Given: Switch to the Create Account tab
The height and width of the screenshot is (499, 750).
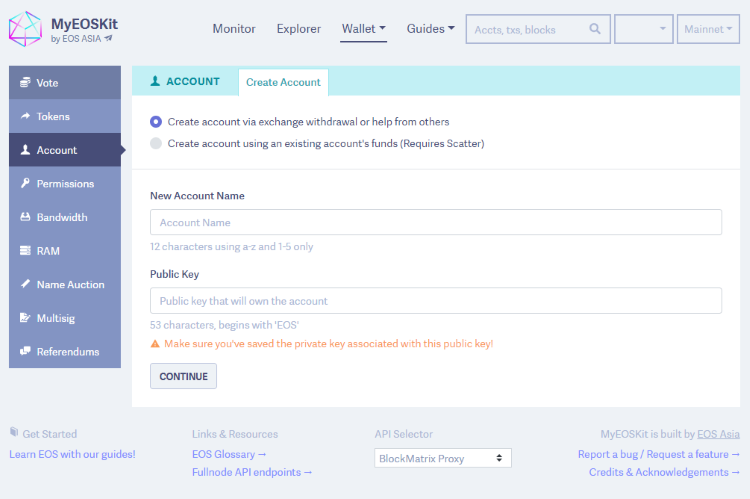Looking at the screenshot, I should (283, 82).
